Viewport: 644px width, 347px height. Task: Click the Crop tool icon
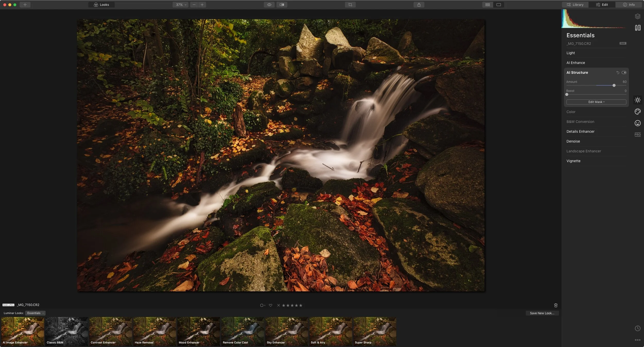pyautogui.click(x=350, y=5)
